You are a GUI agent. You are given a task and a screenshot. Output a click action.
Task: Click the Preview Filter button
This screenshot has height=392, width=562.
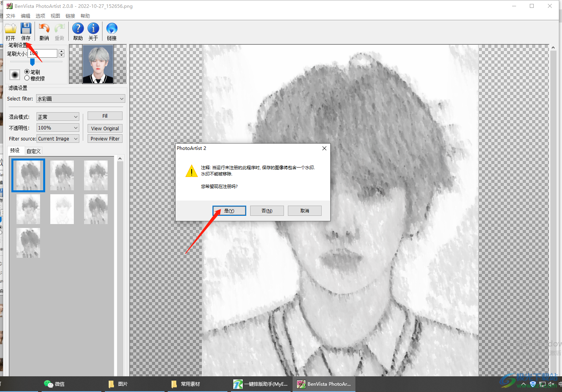105,139
